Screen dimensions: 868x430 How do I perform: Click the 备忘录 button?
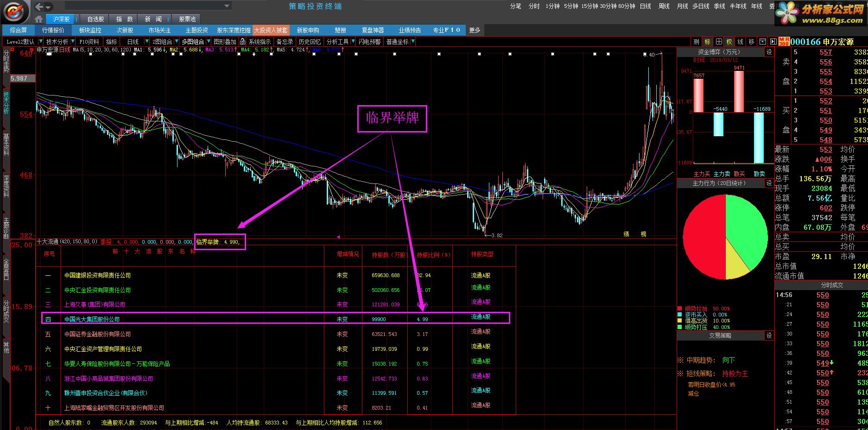285,42
